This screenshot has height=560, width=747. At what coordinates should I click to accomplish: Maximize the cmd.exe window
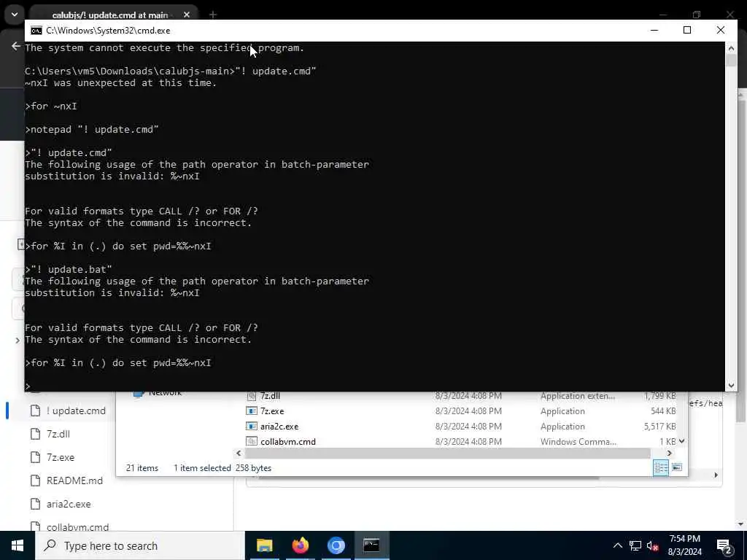[x=687, y=30]
